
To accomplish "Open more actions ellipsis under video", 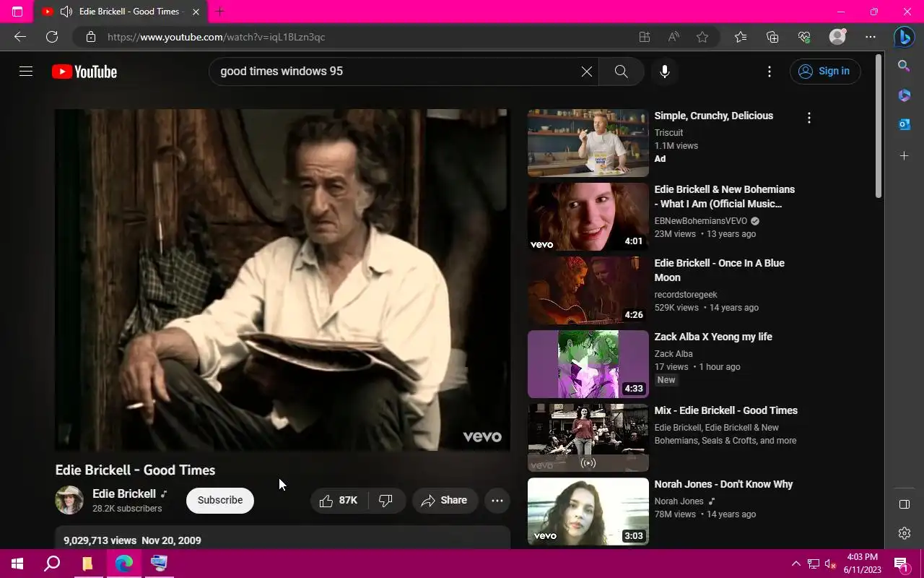I will point(497,500).
